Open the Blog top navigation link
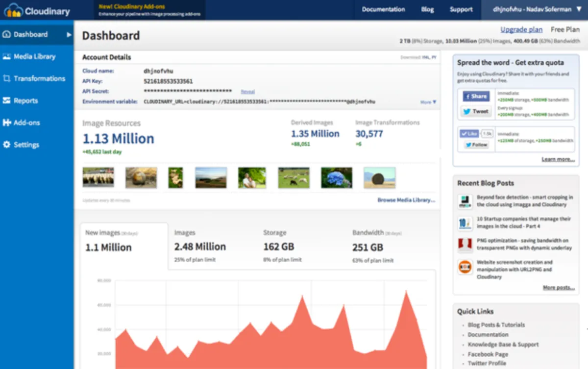The image size is (588, 369). 427,9
